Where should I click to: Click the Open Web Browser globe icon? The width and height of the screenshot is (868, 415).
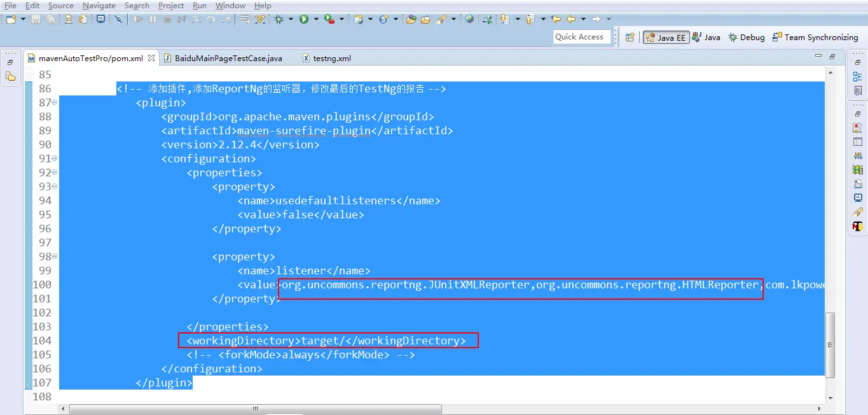coord(469,19)
